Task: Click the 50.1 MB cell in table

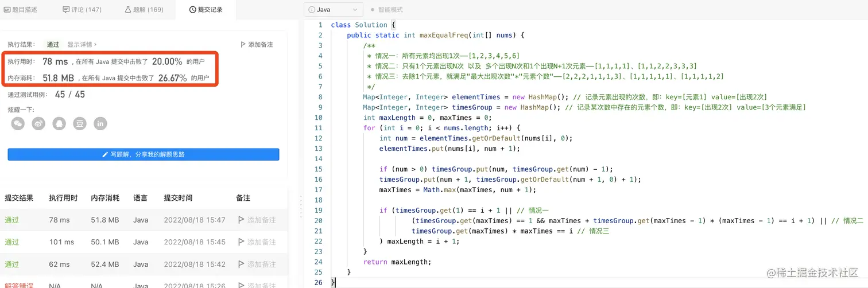Action: click(105, 242)
